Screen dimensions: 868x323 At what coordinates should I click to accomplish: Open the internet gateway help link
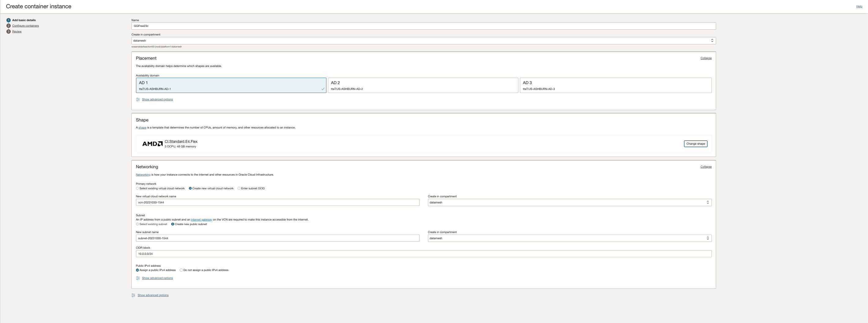coord(201,220)
